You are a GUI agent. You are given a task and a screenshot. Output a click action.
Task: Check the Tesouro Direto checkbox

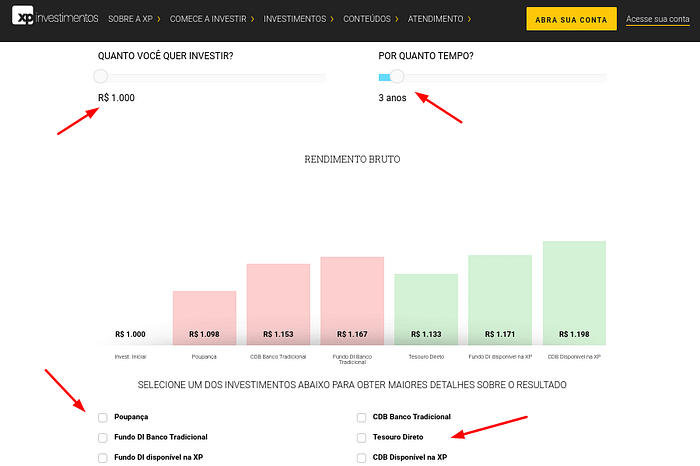point(362,437)
